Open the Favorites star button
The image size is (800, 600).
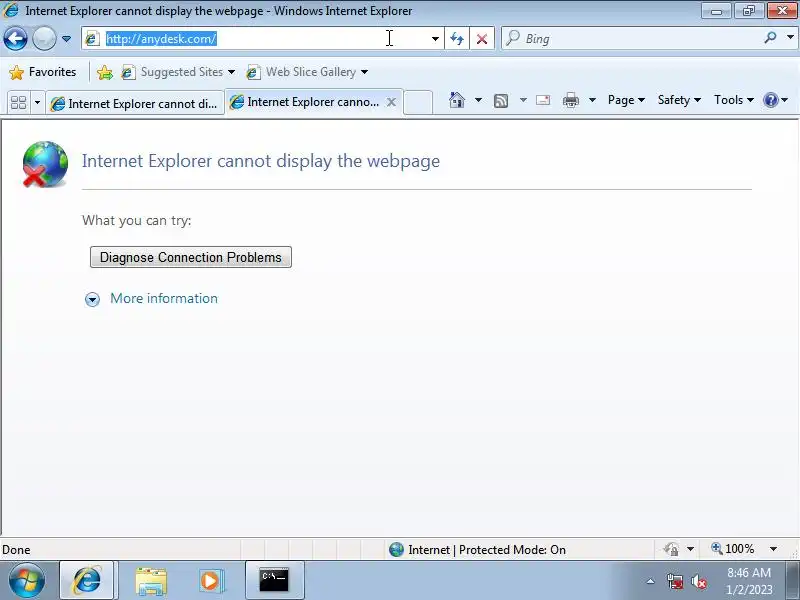click(x=42, y=72)
